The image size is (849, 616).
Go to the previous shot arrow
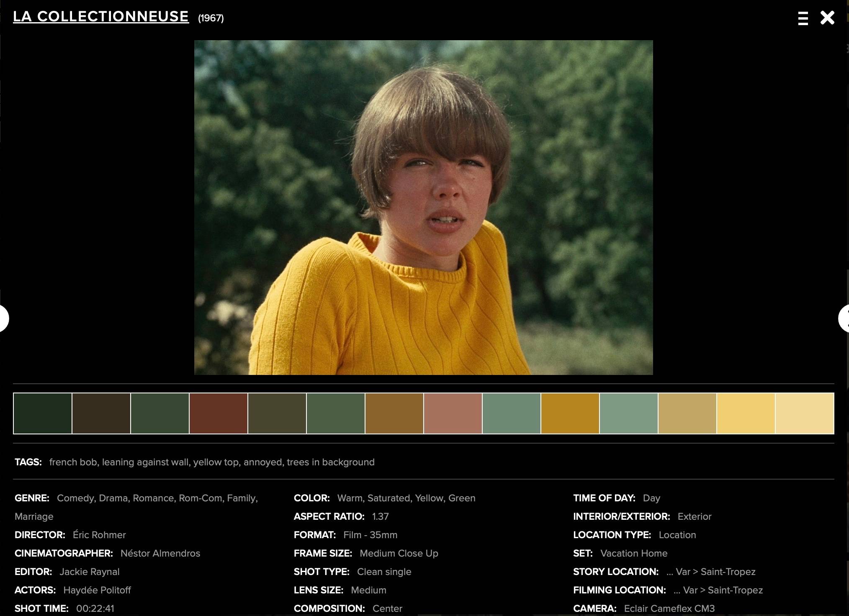coord(3,318)
